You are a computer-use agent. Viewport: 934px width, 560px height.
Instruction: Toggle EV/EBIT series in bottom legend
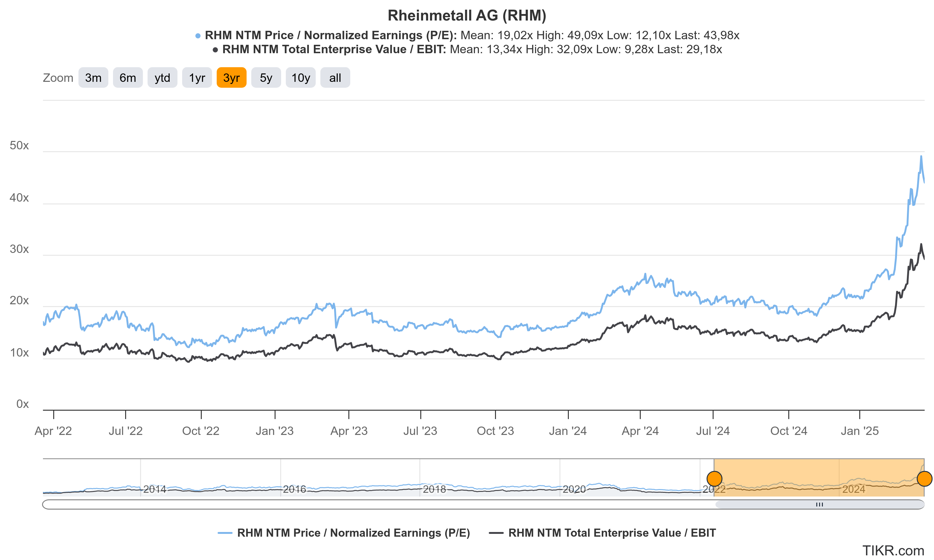click(602, 533)
